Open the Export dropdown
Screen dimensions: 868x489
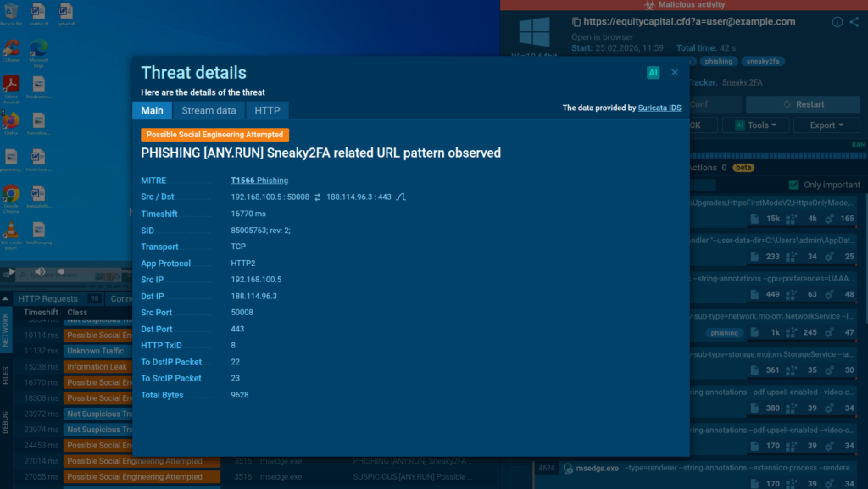(x=826, y=125)
